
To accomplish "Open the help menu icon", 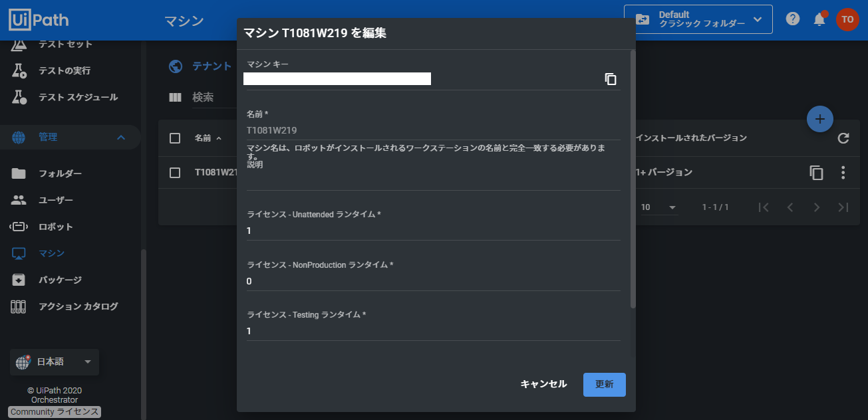I will (x=793, y=19).
